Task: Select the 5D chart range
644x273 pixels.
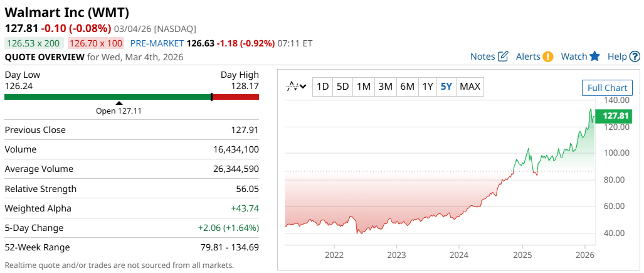Action: coord(342,87)
